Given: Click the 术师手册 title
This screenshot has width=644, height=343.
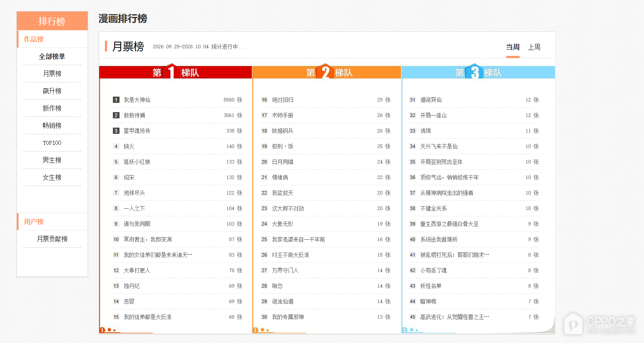Looking at the screenshot, I should click(283, 115).
